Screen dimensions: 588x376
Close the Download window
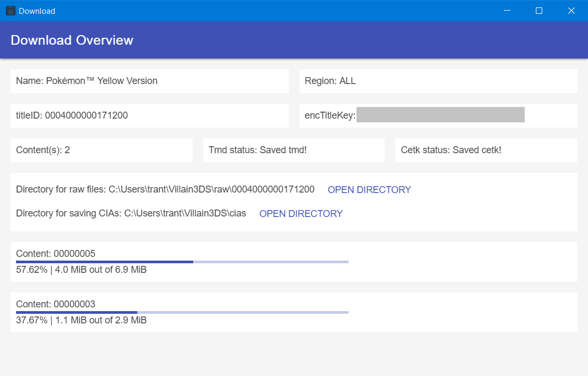click(x=571, y=11)
